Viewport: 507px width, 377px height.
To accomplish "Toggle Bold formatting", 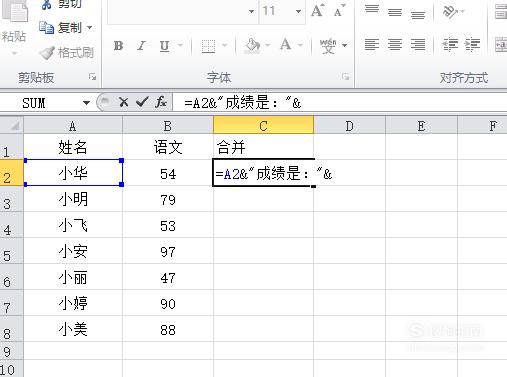I will click(x=118, y=45).
